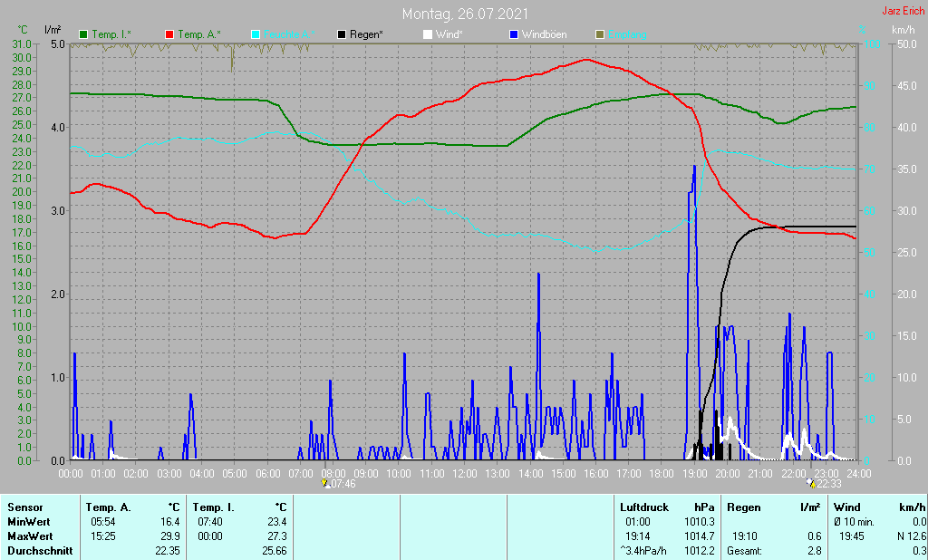Click the Luftdruck column header
Screen dimensions: 928x560
(x=643, y=507)
